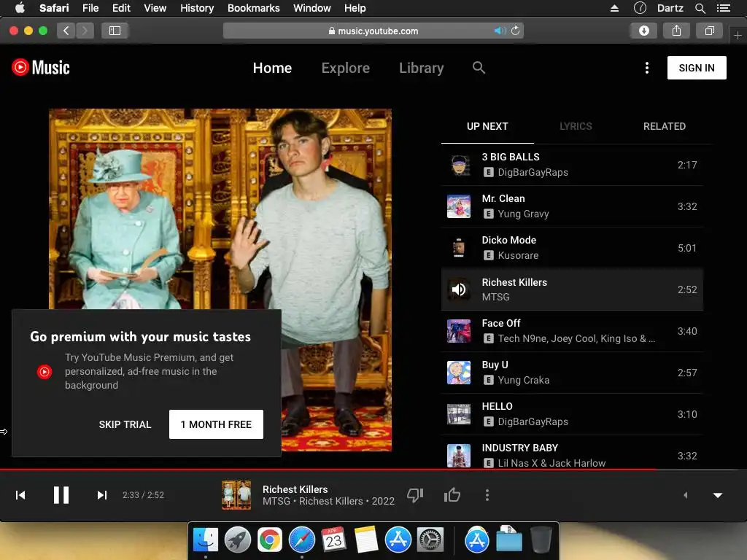This screenshot has width=747, height=560.
Task: Expand the volume controls arrow in player bar
Action: (686, 495)
